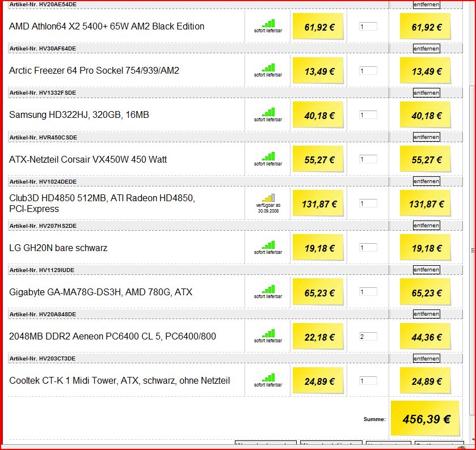Remove the Cooltek CT-K 1 Midi Tower
Image resolution: width=476 pixels, height=450 pixels.
click(426, 358)
